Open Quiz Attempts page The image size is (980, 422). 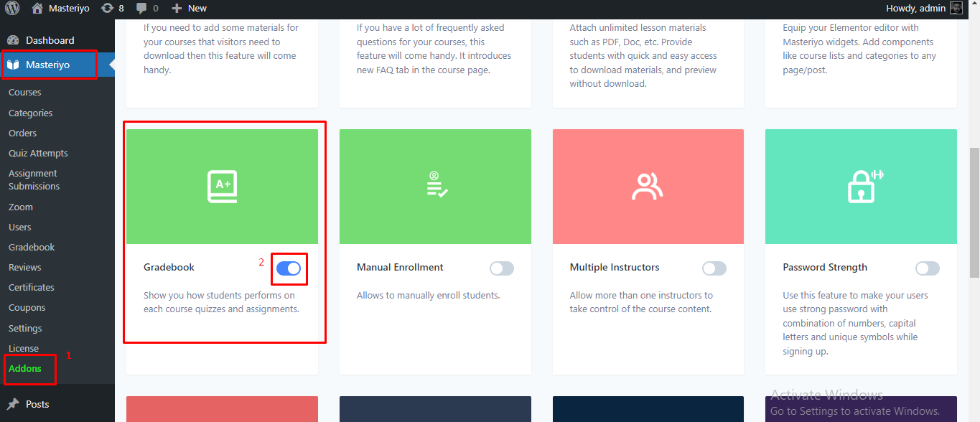pos(38,153)
